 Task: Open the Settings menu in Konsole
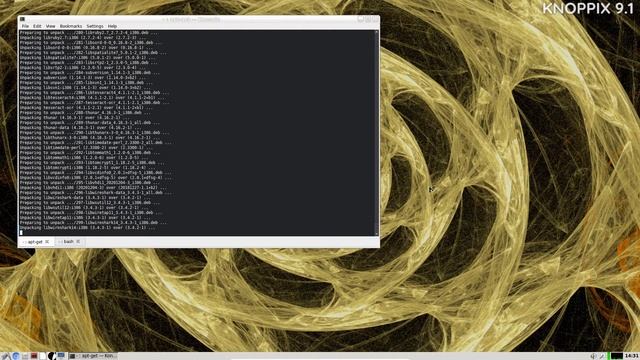click(95, 26)
